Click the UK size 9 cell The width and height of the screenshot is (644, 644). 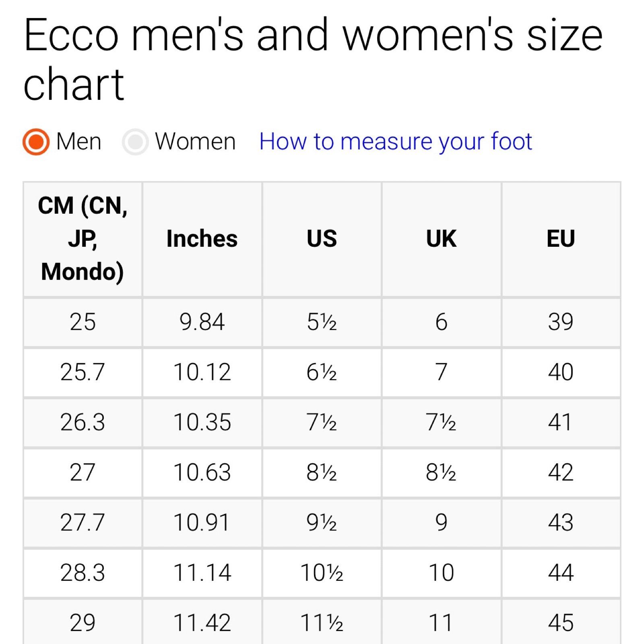pyautogui.click(x=441, y=523)
